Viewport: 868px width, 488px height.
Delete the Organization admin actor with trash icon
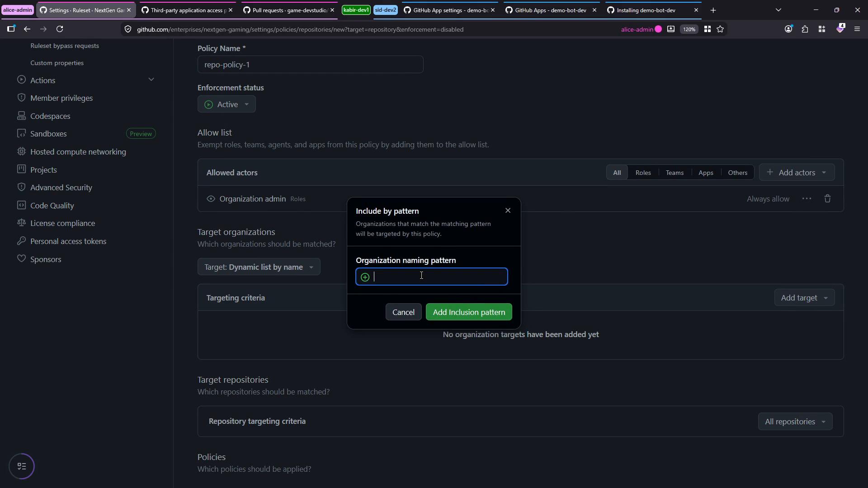(x=827, y=199)
